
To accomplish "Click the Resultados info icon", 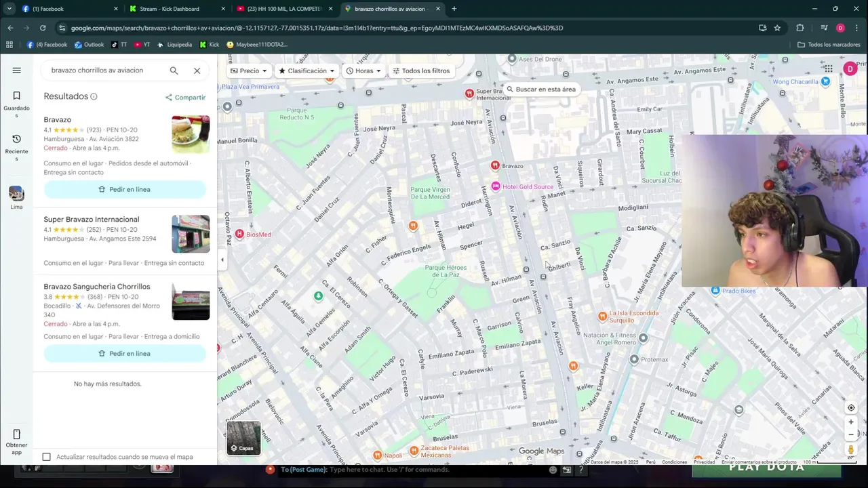I will click(94, 96).
